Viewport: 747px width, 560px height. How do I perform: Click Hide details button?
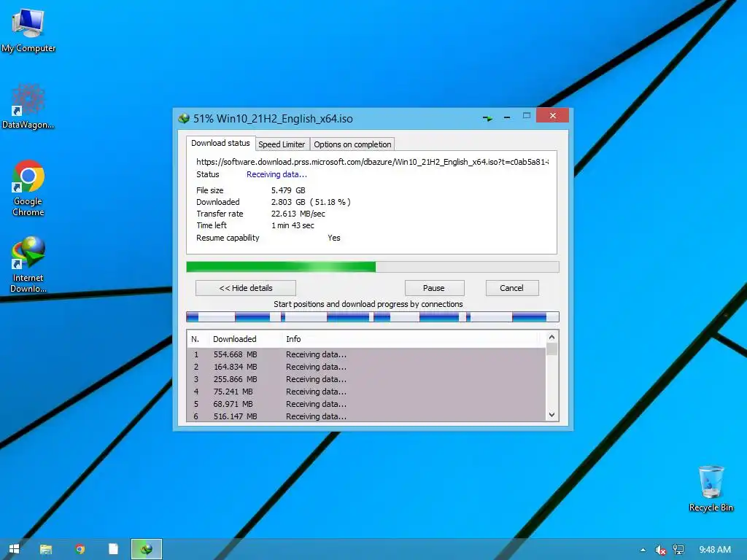point(246,288)
